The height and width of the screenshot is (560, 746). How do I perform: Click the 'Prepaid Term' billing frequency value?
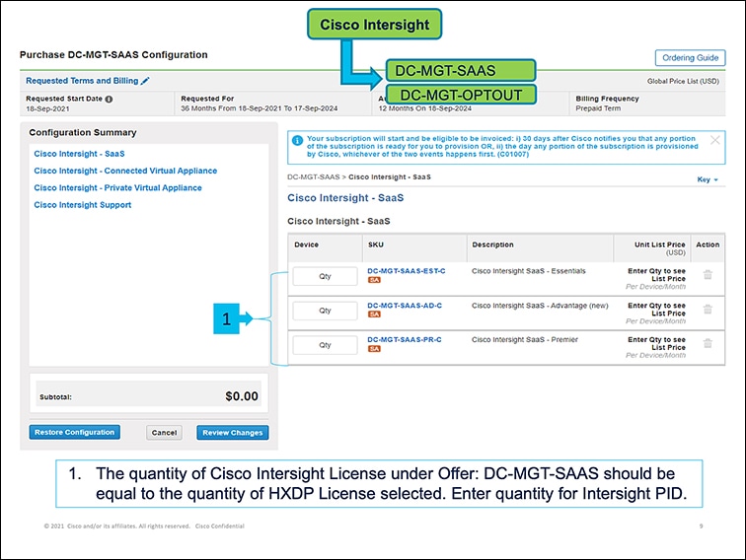[x=598, y=108]
